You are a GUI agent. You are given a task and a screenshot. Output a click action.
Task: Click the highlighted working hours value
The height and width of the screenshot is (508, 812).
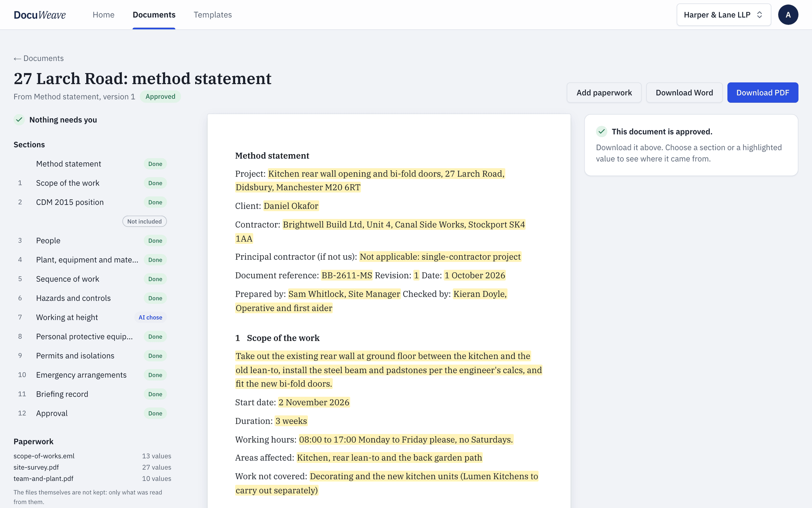[406, 440]
